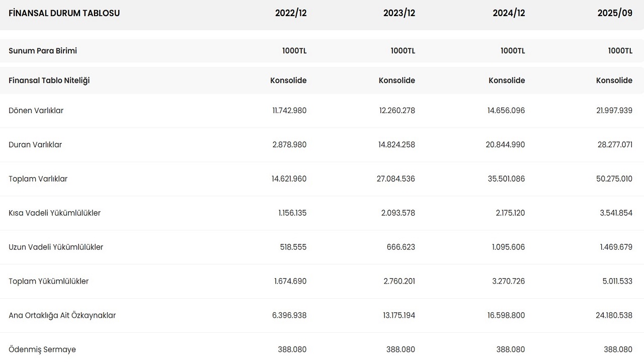Click the 2022/12 column header
This screenshot has width=644, height=362.
290,13
